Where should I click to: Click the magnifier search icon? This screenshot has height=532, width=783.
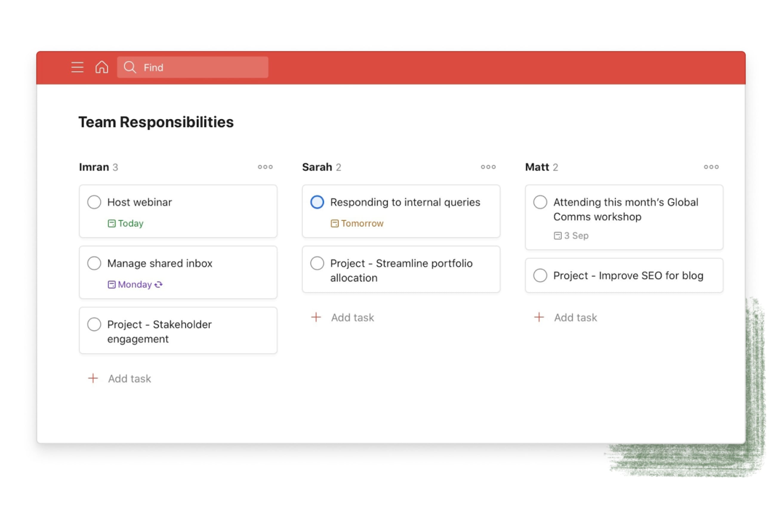[130, 67]
